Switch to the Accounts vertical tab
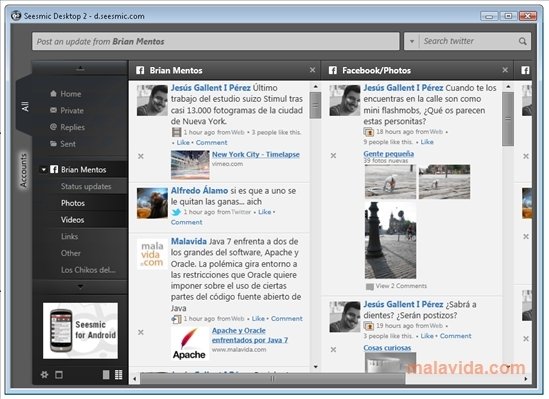Viewport: 549px width, 399px height. pos(23,170)
